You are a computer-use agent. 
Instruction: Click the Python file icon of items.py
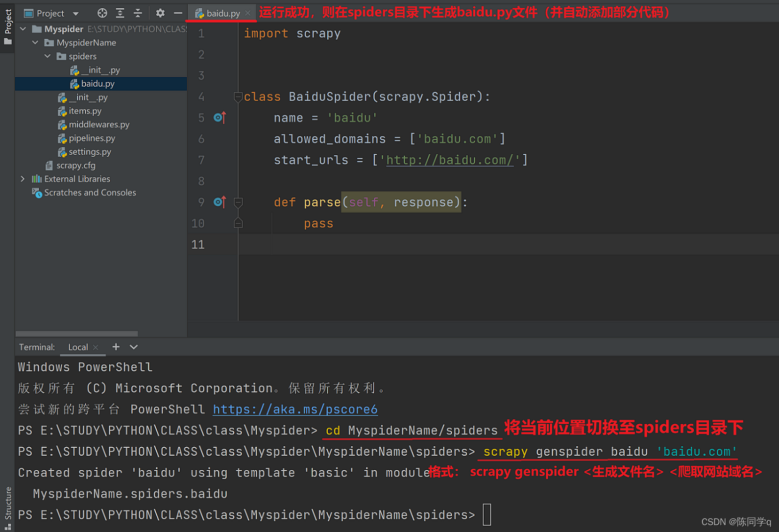[62, 111]
